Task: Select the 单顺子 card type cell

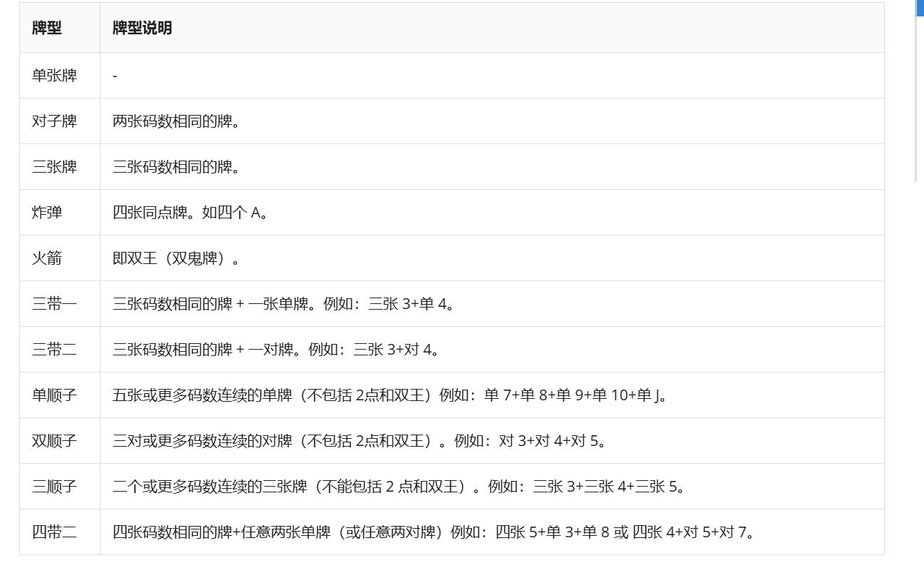Action: point(54,395)
